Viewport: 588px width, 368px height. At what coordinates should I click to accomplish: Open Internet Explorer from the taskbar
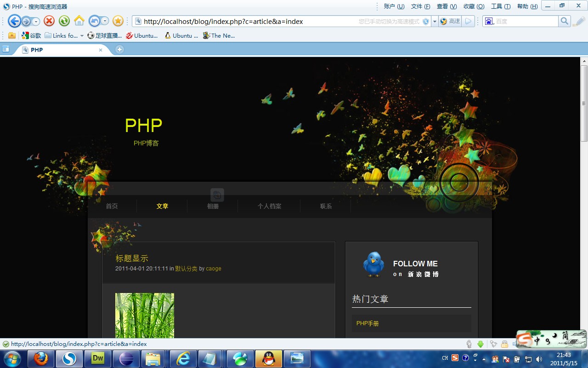183,359
